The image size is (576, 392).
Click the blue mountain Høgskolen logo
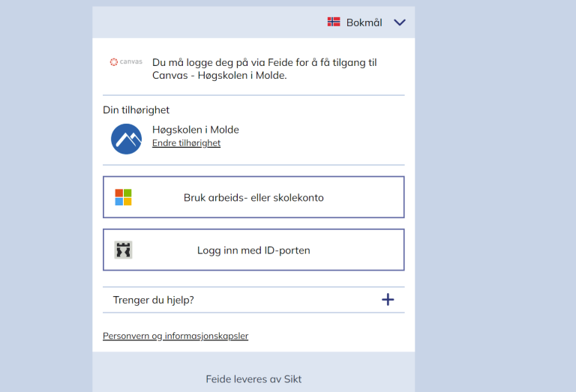pyautogui.click(x=126, y=139)
